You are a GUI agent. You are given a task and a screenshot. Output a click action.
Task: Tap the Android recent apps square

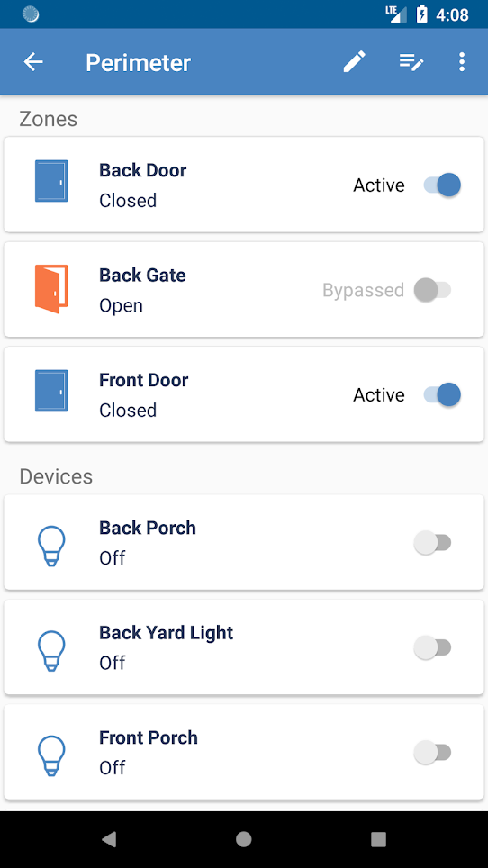tap(378, 839)
